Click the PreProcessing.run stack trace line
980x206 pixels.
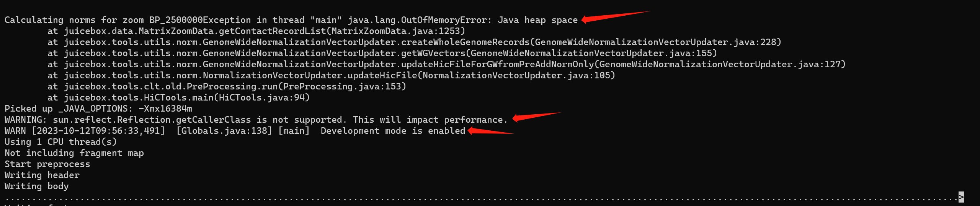[x=227, y=86]
